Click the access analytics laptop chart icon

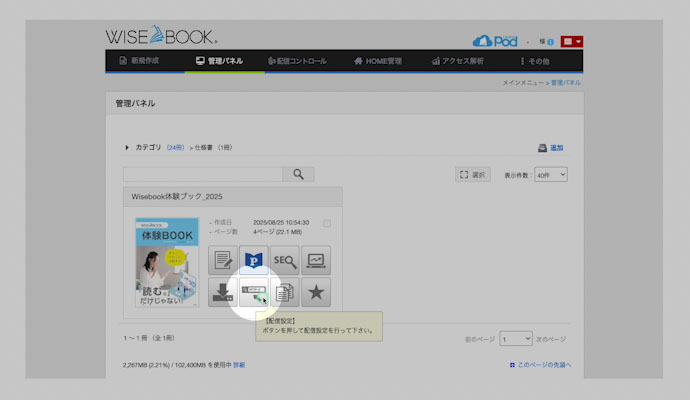316,260
